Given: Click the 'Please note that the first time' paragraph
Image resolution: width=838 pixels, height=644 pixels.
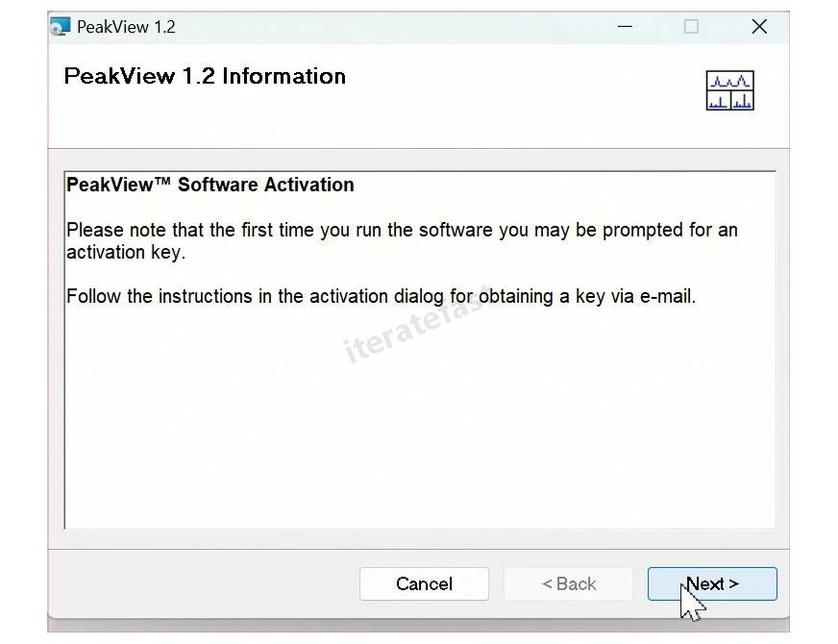Looking at the screenshot, I should coord(402,241).
